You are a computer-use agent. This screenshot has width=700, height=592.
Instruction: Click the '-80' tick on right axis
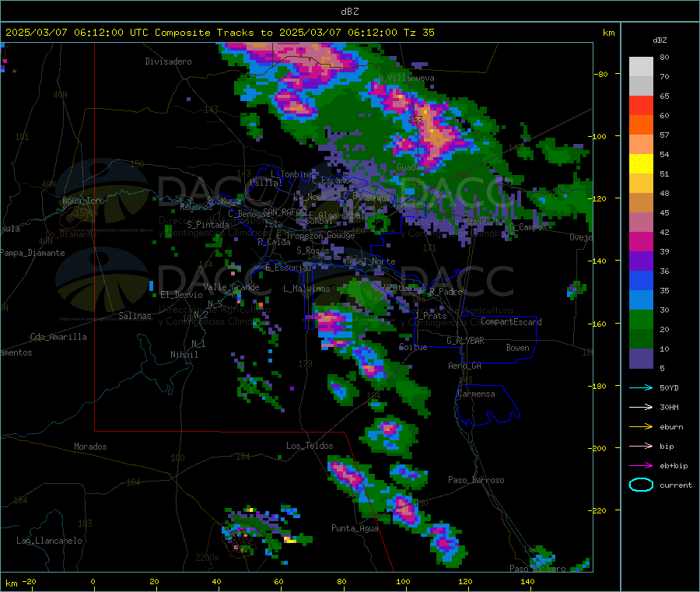[x=601, y=74]
